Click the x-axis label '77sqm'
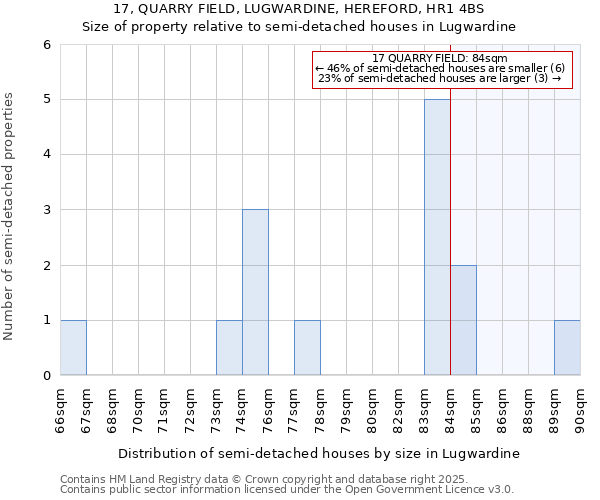 point(294,411)
